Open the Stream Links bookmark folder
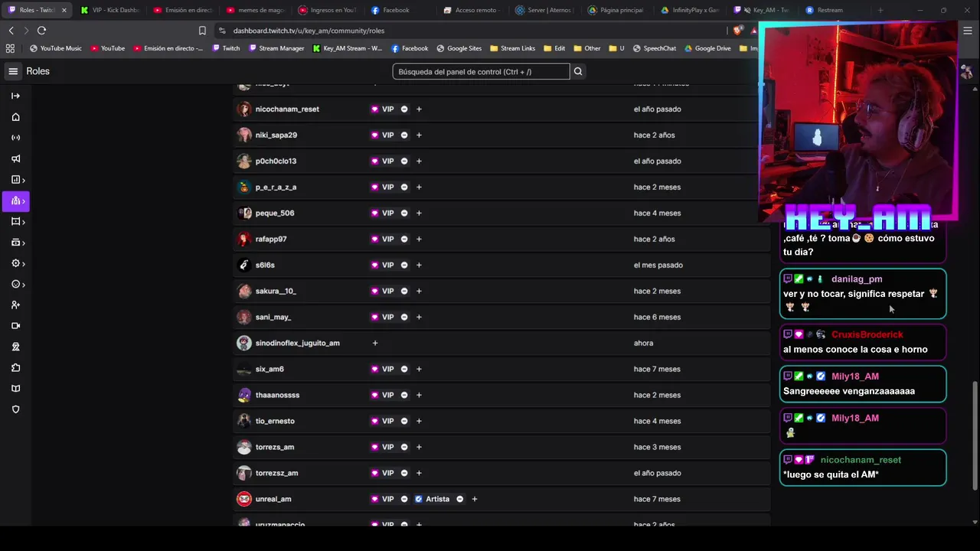The image size is (980, 551). 512,48
